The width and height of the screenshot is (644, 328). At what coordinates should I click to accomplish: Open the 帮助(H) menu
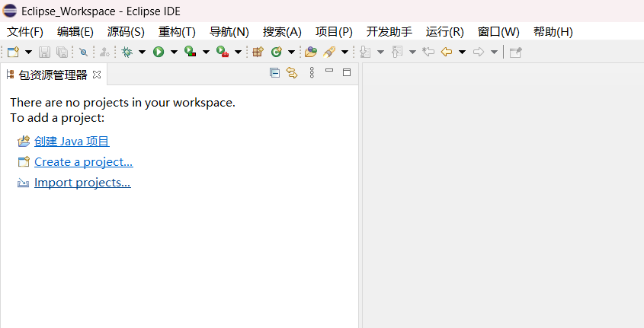pyautogui.click(x=553, y=32)
